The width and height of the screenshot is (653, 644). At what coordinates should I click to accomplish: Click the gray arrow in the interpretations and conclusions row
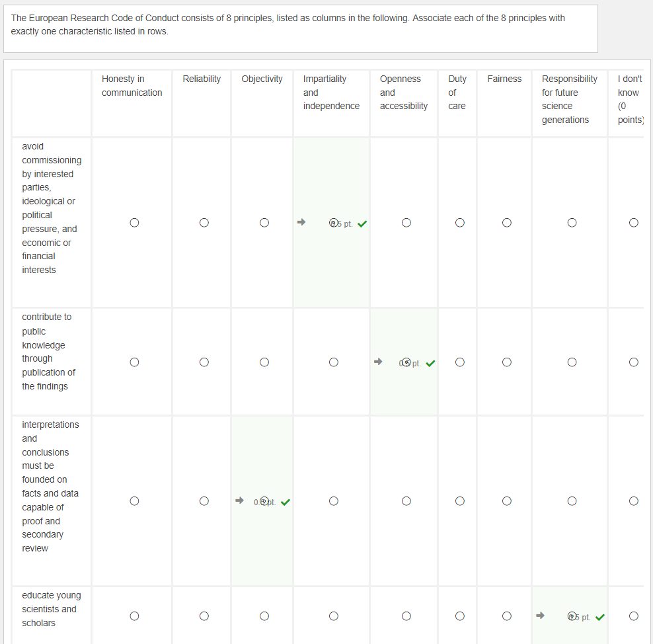[x=239, y=501]
